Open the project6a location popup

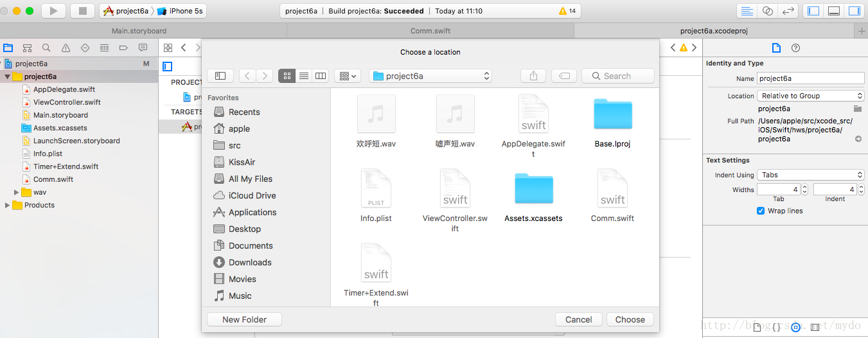pyautogui.click(x=430, y=76)
